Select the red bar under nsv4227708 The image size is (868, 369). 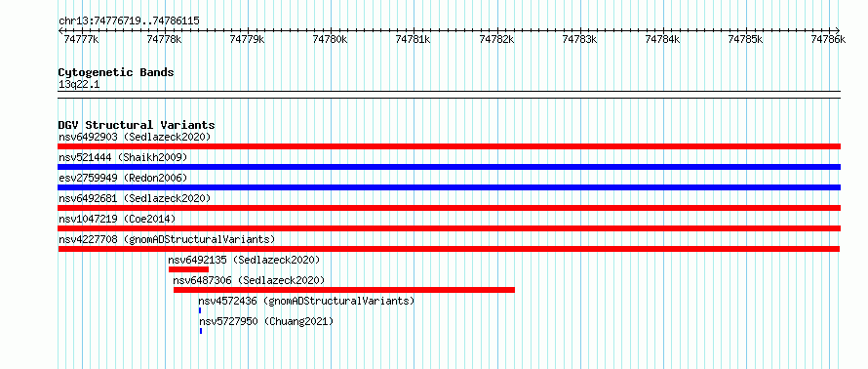pos(450,249)
